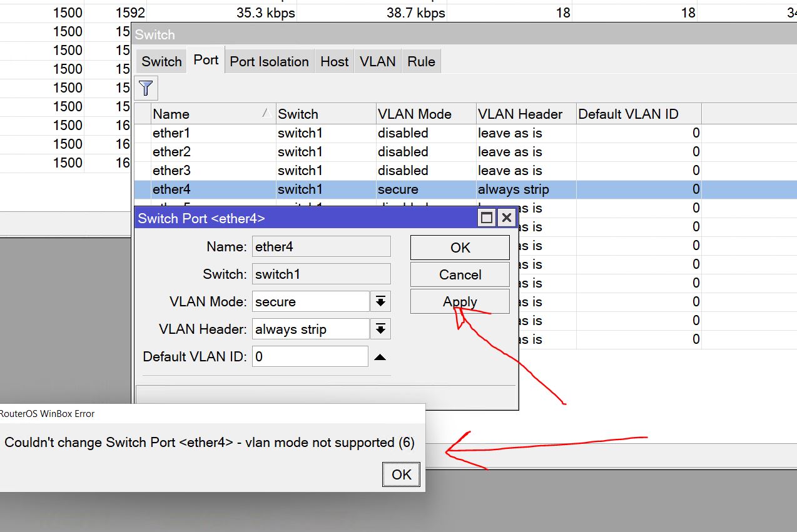Click the Default VLAN ID input field

310,357
